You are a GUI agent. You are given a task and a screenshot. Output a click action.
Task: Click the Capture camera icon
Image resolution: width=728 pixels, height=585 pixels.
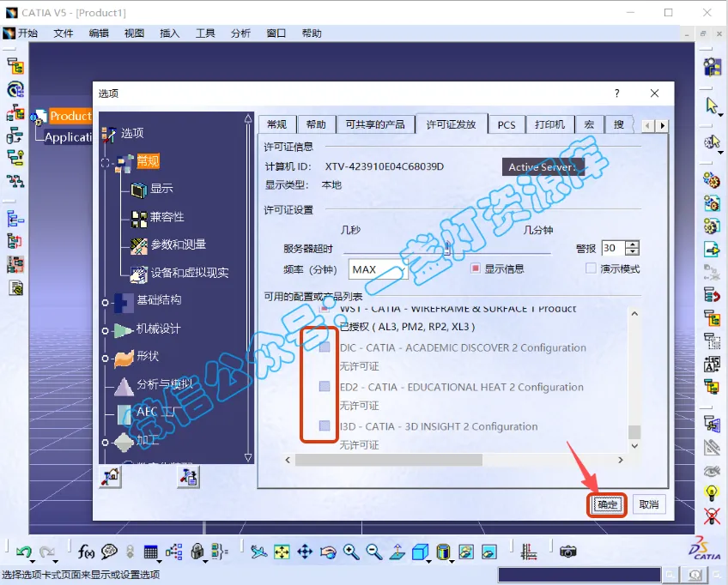[x=567, y=552]
